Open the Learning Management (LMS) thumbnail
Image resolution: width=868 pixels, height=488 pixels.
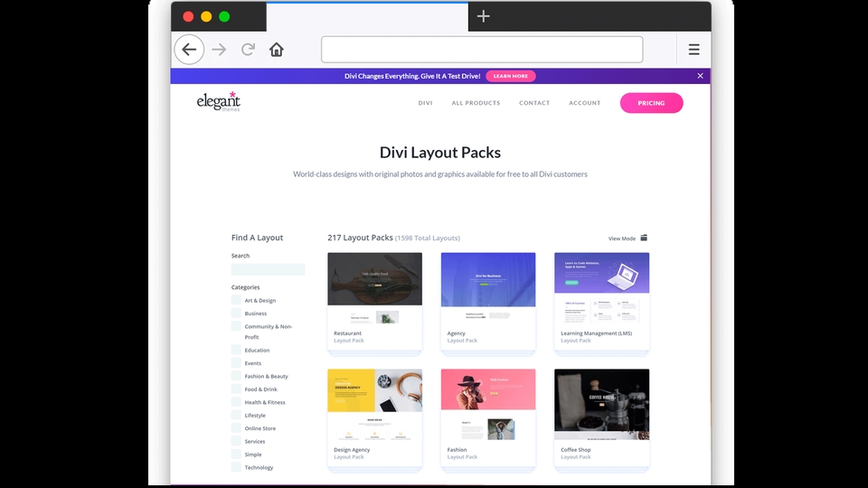[602, 289]
